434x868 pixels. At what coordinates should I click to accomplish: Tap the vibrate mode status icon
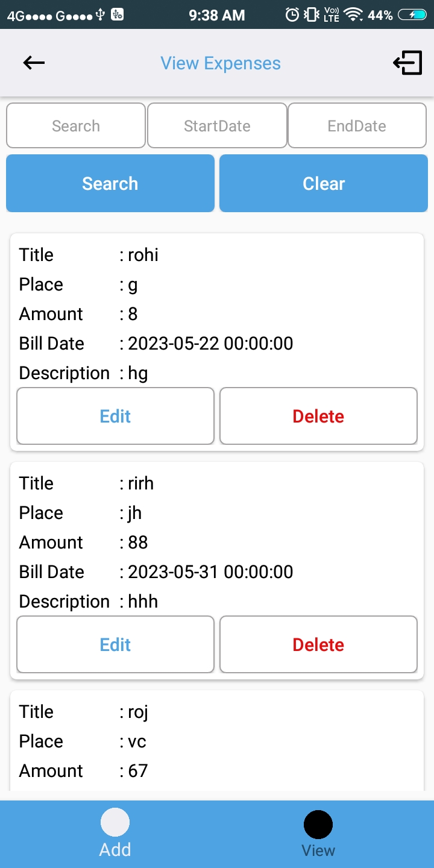click(x=311, y=15)
